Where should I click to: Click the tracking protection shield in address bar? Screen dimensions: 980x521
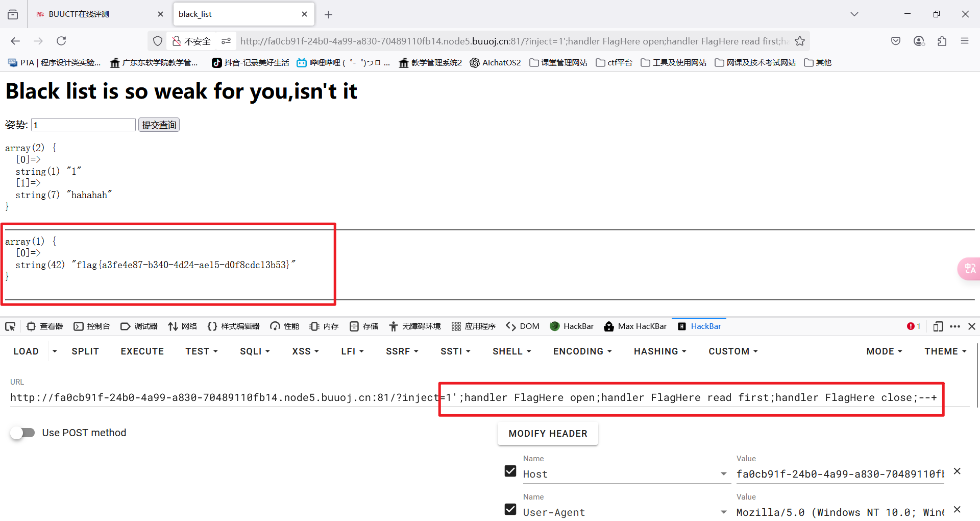click(x=157, y=41)
